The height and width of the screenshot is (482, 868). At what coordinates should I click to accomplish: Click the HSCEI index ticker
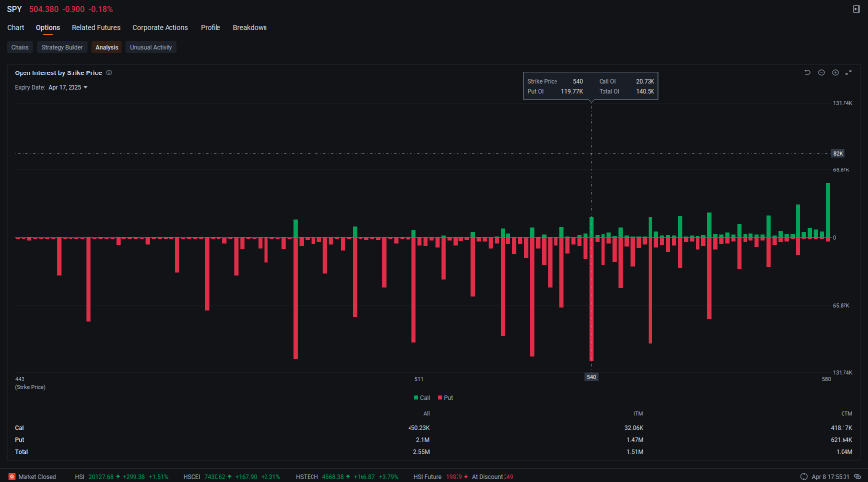pos(231,476)
